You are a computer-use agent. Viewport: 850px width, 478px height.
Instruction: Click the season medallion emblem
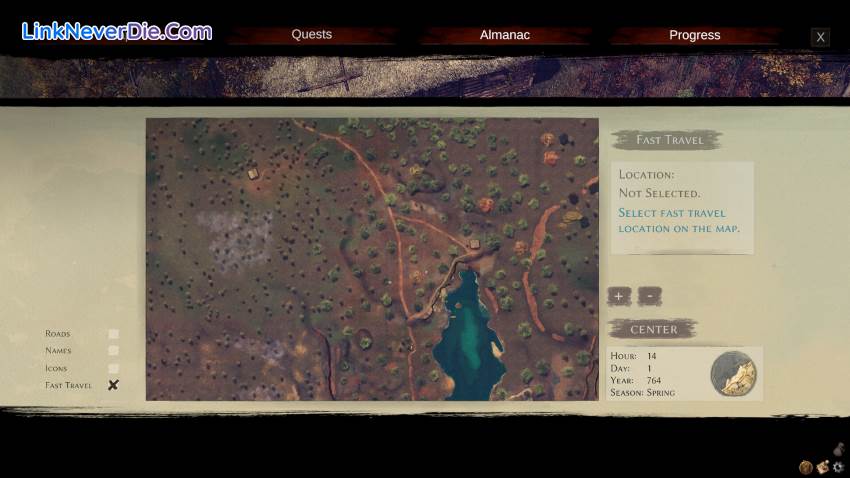click(733, 374)
